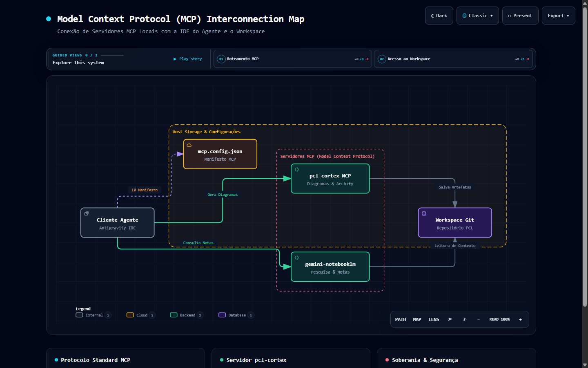This screenshot has height=368, width=588.
Task: Select the pcl-cortex MCP node
Action: [330, 179]
